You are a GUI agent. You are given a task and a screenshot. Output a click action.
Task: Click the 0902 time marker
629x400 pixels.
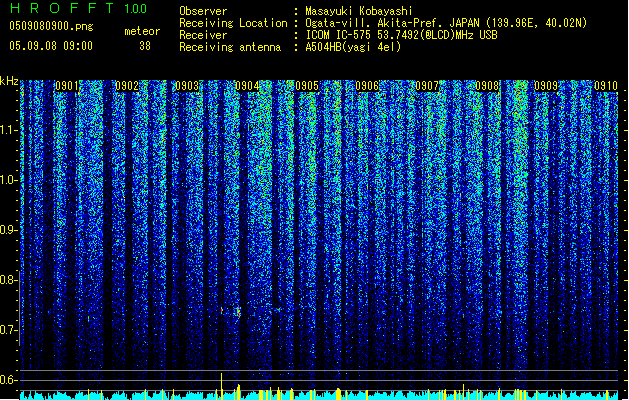coord(127,86)
